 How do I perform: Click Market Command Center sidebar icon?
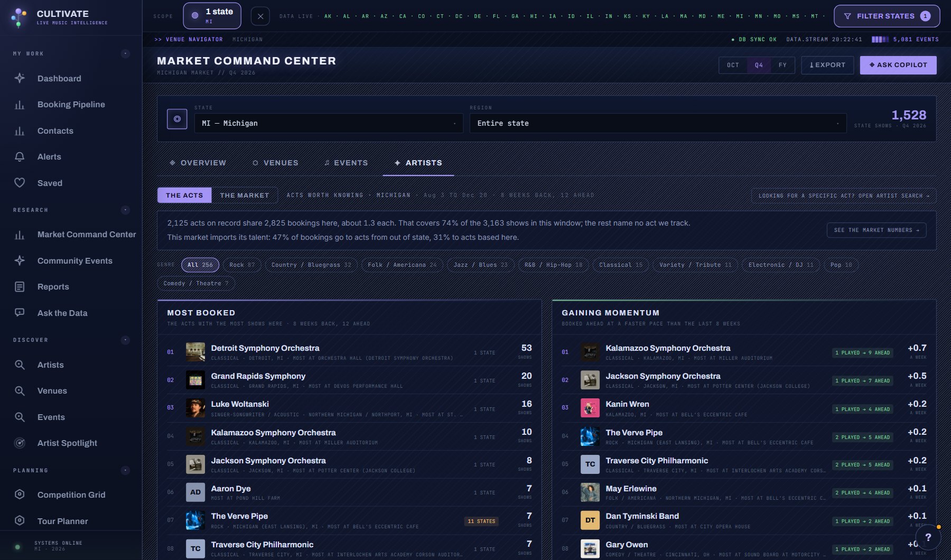click(x=20, y=235)
